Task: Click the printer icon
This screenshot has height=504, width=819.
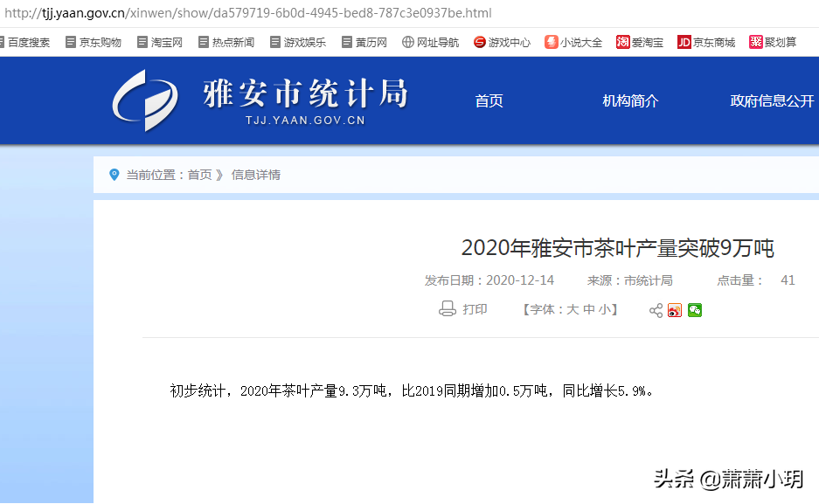Action: point(448,309)
